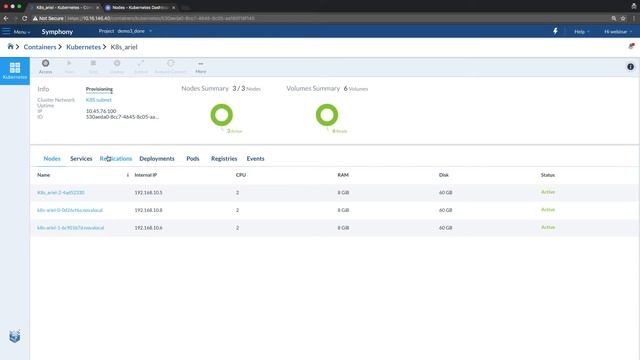The width and height of the screenshot is (640, 360).
Task: Switch to the Pods tab
Action: point(193,158)
